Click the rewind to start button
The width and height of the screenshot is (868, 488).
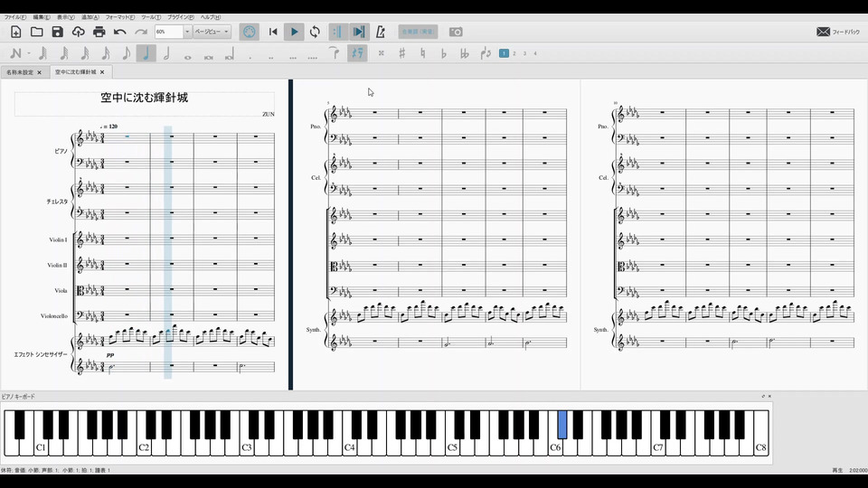(x=273, y=32)
